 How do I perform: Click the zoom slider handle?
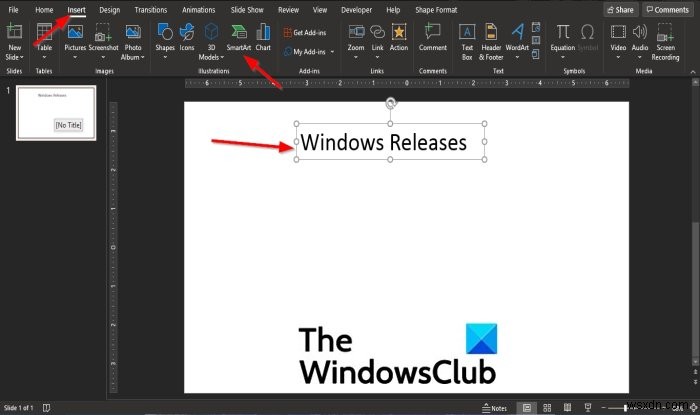click(x=626, y=408)
